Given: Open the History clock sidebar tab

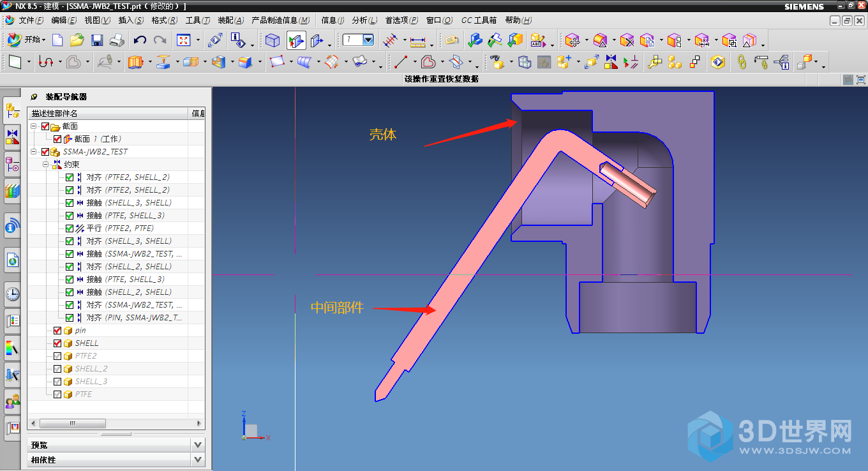Looking at the screenshot, I should pos(12,294).
